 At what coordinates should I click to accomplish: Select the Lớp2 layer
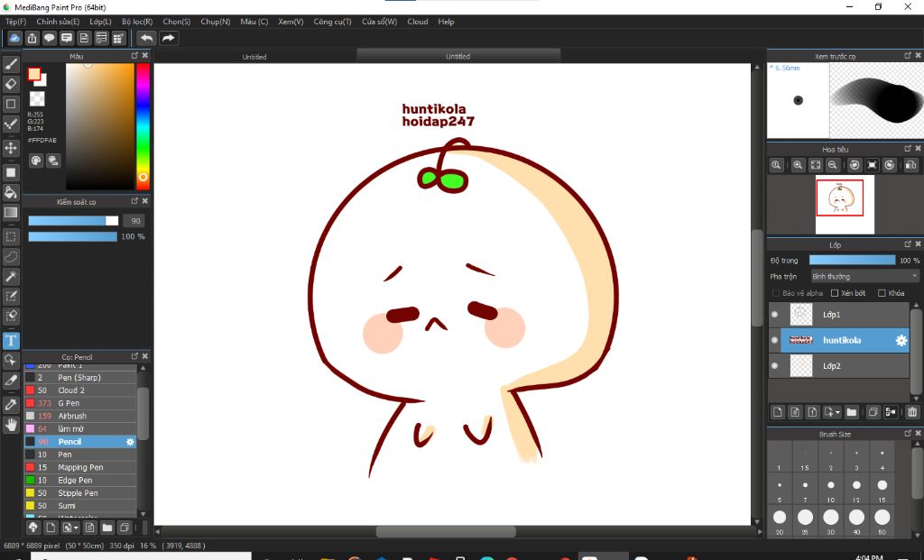click(x=839, y=366)
